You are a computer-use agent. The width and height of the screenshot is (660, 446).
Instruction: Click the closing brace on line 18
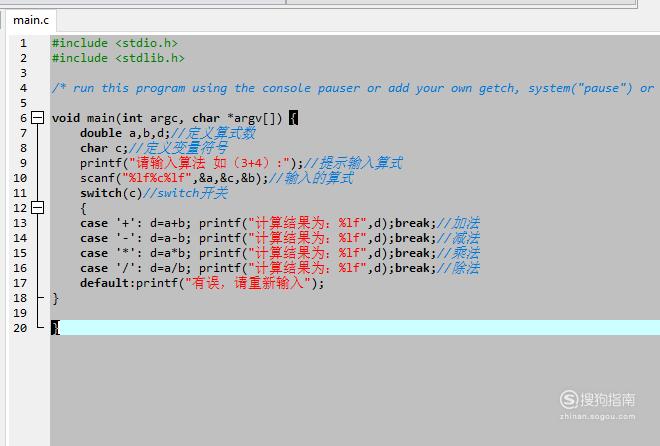tap(55, 298)
